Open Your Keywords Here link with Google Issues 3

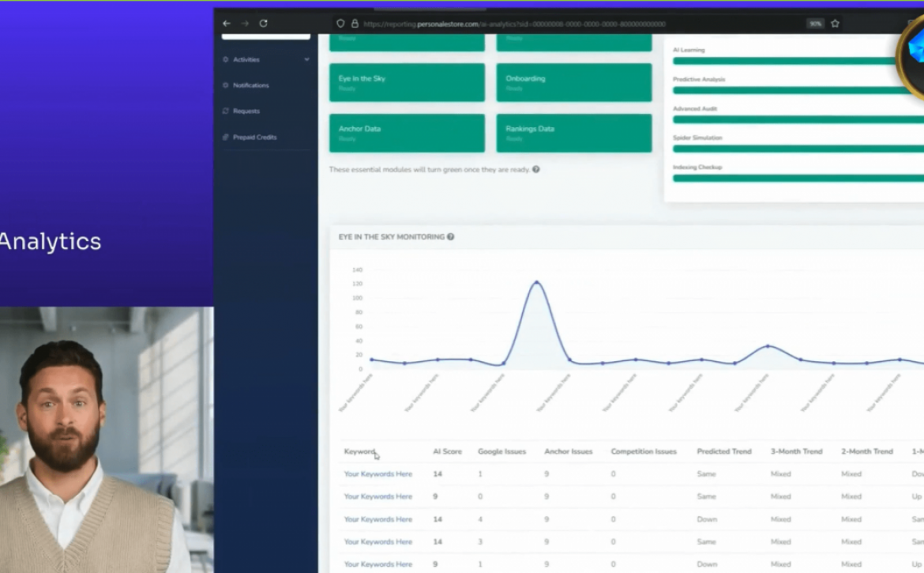(377, 541)
